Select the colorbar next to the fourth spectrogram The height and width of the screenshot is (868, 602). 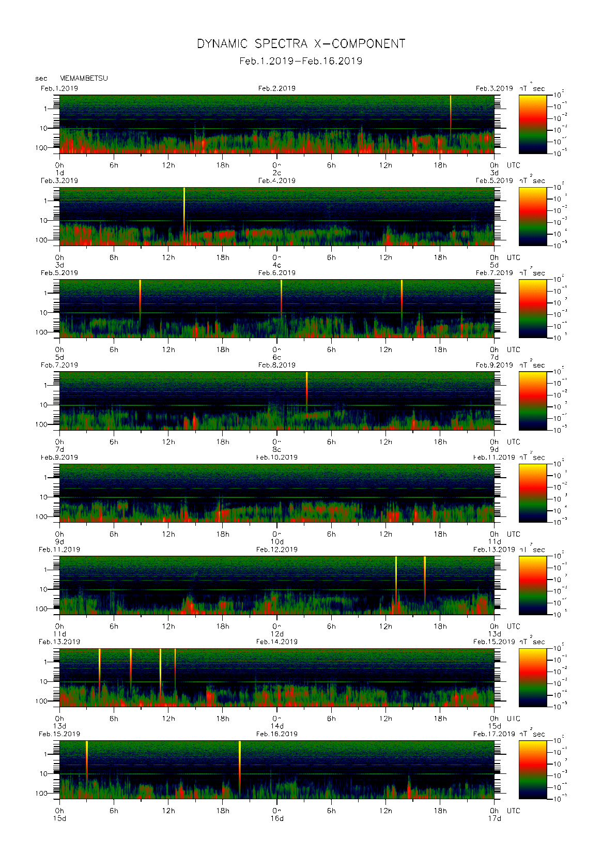(532, 401)
